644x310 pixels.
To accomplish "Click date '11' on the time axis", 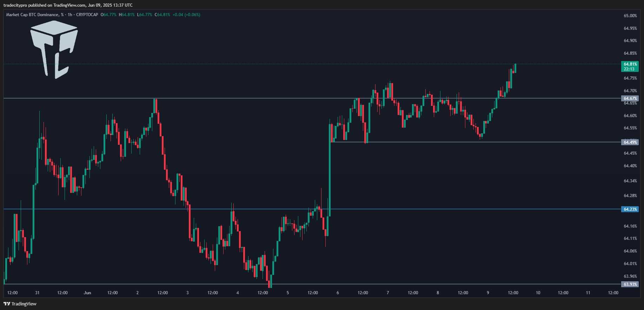I will pos(588,293).
